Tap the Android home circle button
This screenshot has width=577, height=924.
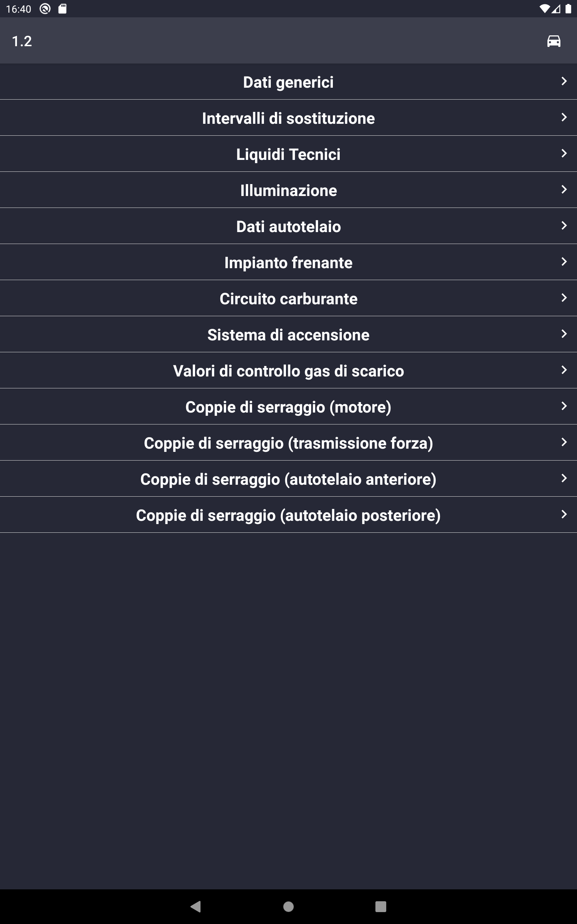pos(288,906)
